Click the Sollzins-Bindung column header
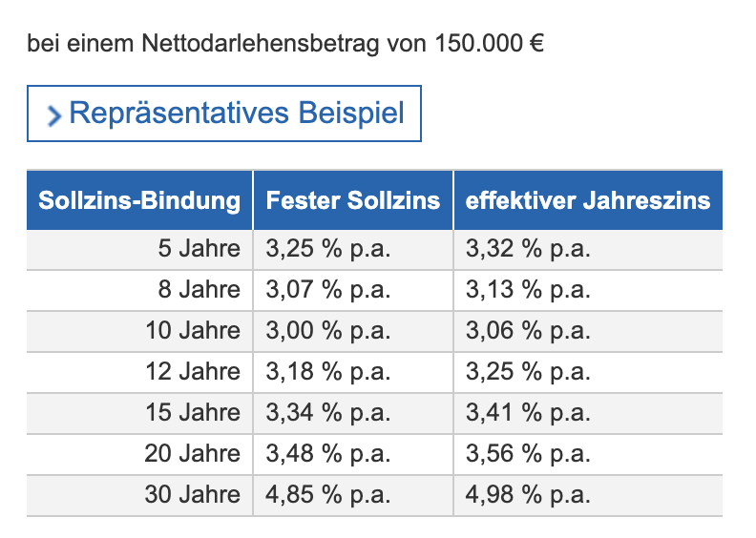The image size is (756, 538). point(139,200)
